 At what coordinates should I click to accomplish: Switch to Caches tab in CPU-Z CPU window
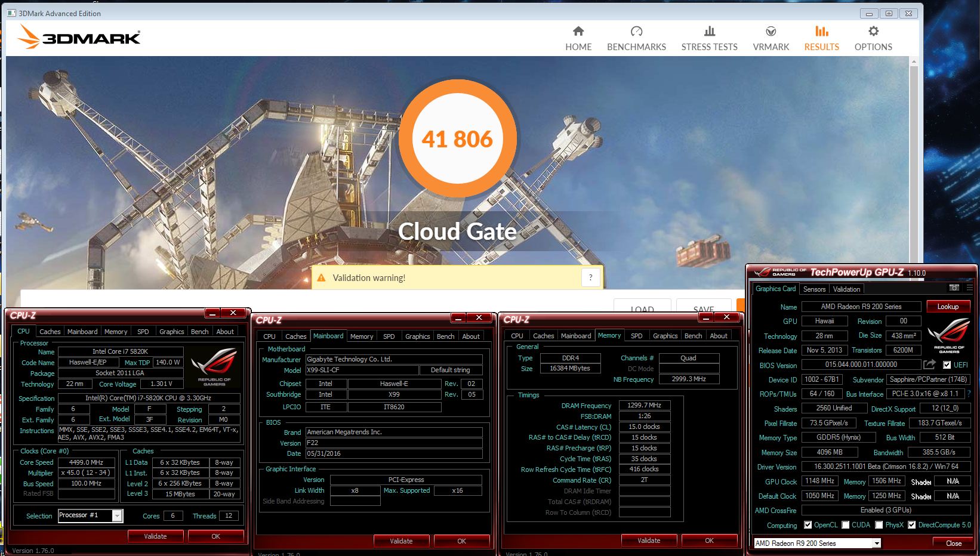[x=50, y=332]
